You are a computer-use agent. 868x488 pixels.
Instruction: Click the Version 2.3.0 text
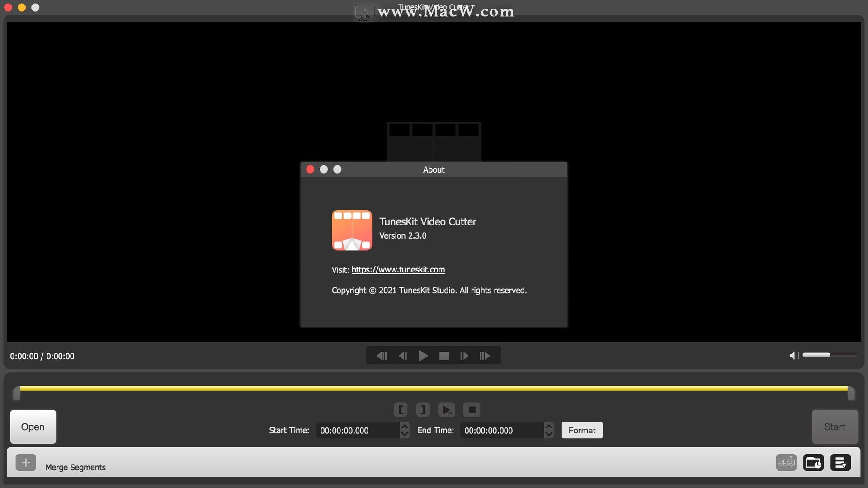(x=402, y=236)
